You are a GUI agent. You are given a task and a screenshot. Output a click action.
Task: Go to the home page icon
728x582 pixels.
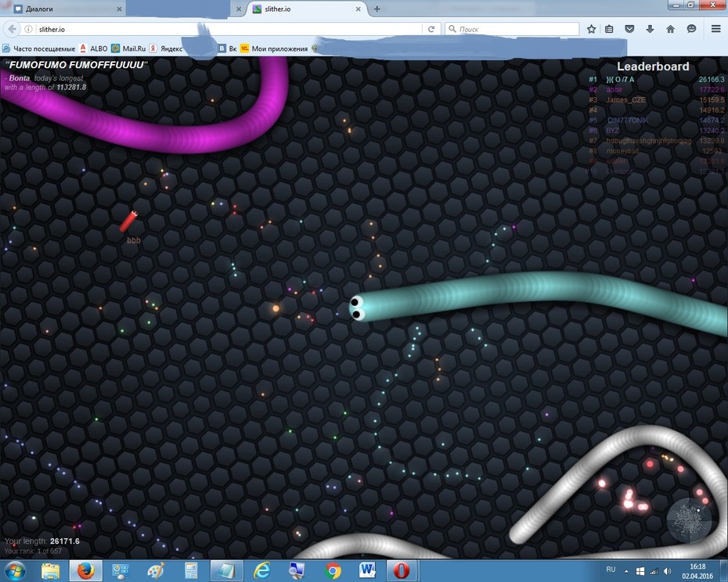pyautogui.click(x=670, y=29)
